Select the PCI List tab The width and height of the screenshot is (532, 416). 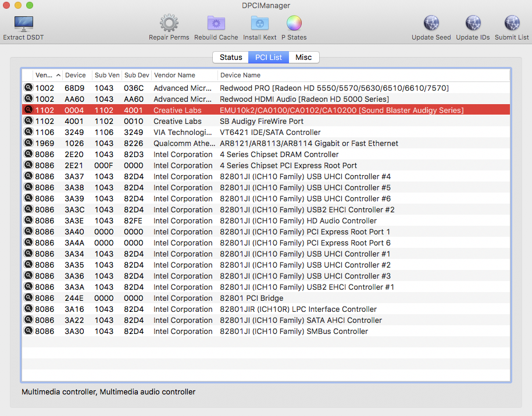(269, 58)
